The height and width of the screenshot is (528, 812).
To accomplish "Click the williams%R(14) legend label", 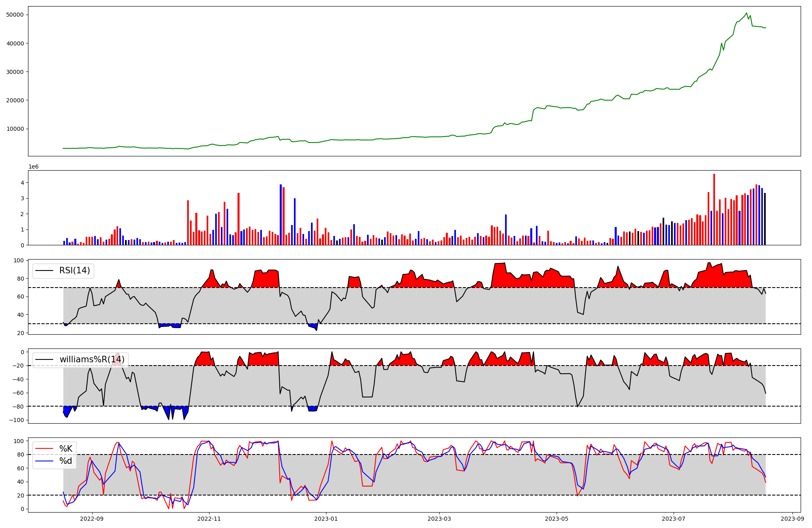I will pos(92,359).
